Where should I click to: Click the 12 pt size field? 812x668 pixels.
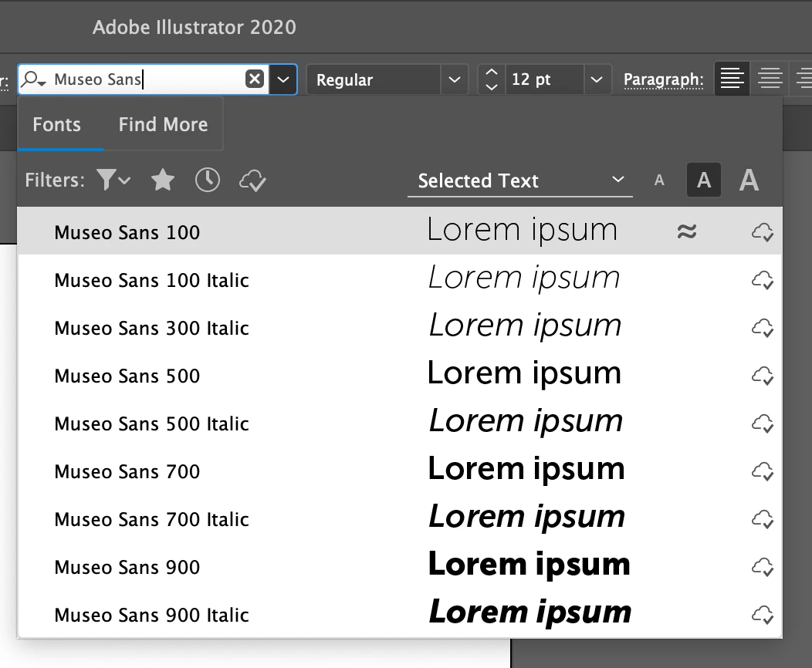click(x=543, y=79)
